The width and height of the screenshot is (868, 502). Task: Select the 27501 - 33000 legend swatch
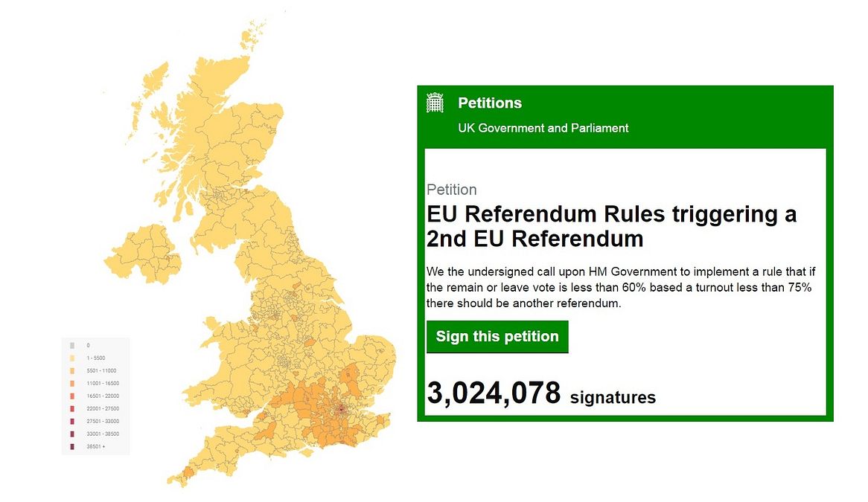(71, 422)
